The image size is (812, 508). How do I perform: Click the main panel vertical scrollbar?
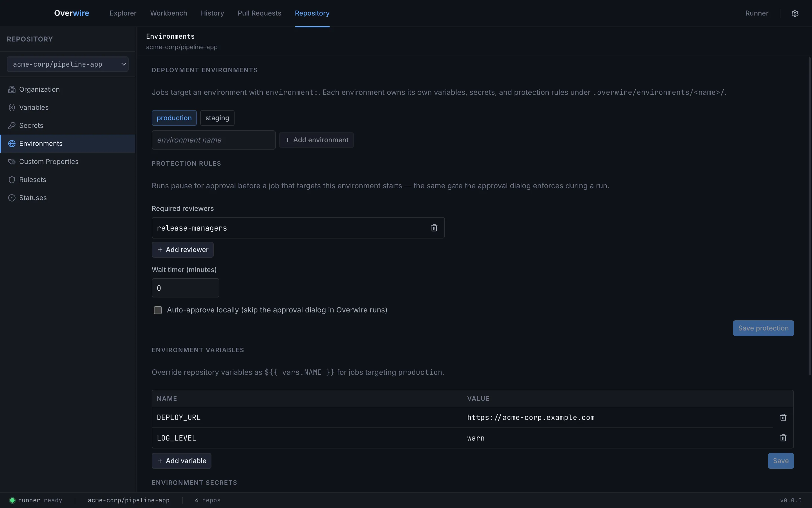point(809,216)
